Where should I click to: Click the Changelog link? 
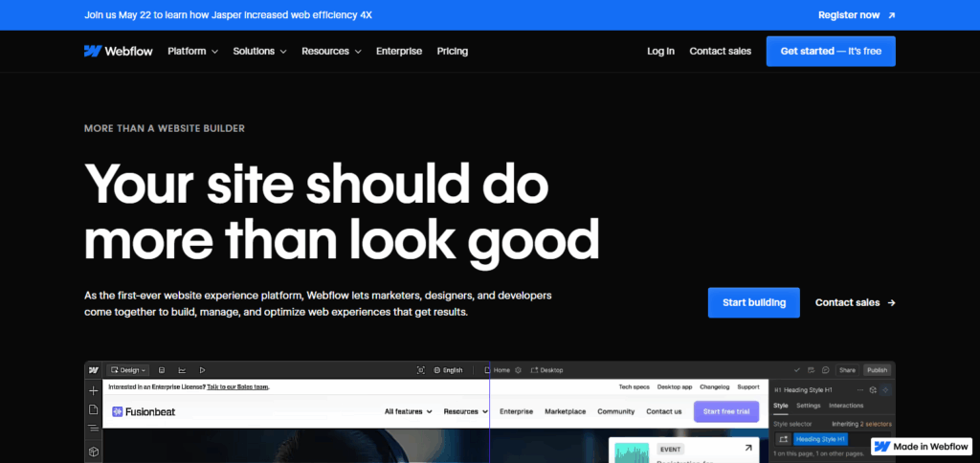[x=714, y=386]
